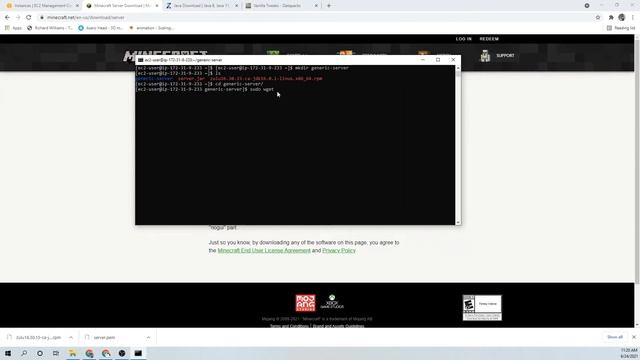Click the terminal scrollbar down arrow
Screen dimensions: 640x360
(x=458, y=222)
